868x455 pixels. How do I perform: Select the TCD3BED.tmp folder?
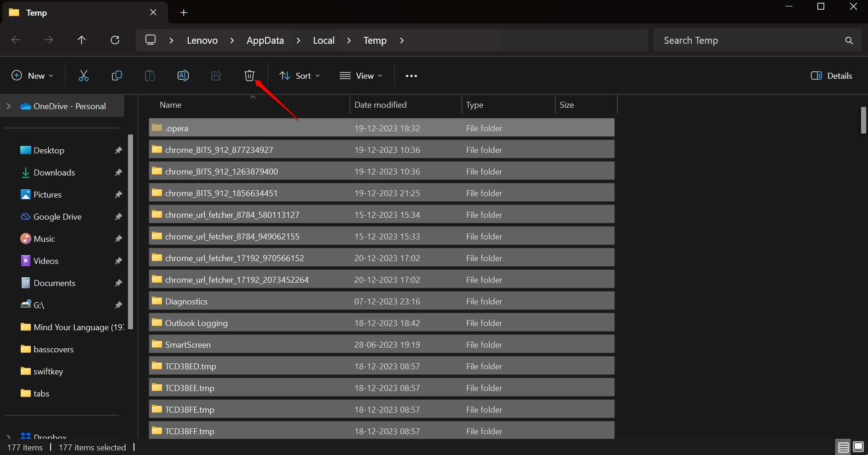[382, 366]
